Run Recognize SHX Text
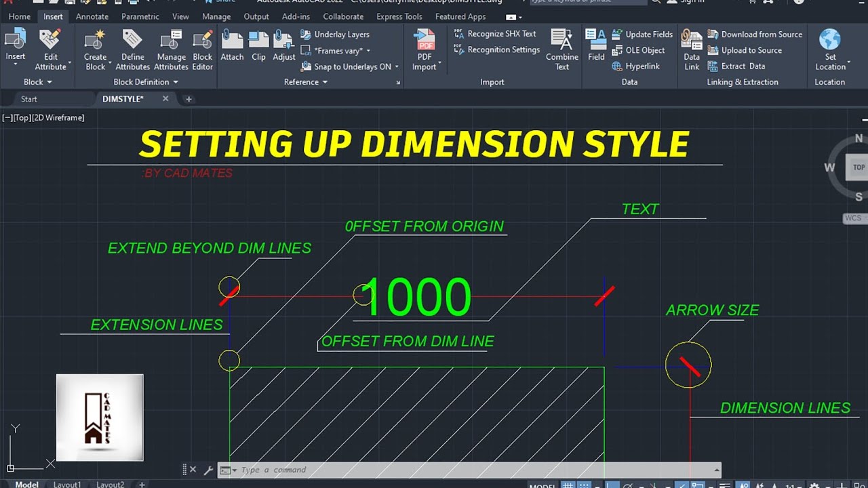868x488 pixels. coord(495,34)
